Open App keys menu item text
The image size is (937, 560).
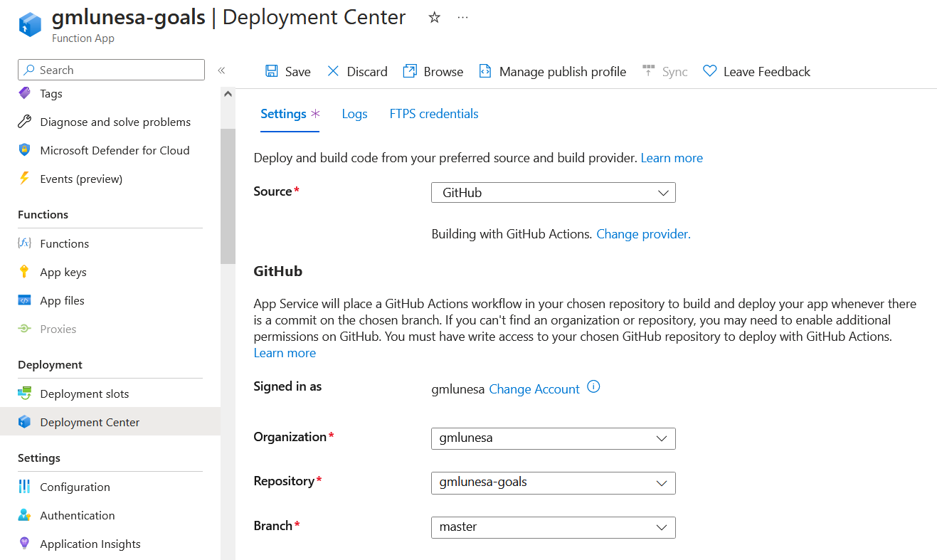[63, 272]
